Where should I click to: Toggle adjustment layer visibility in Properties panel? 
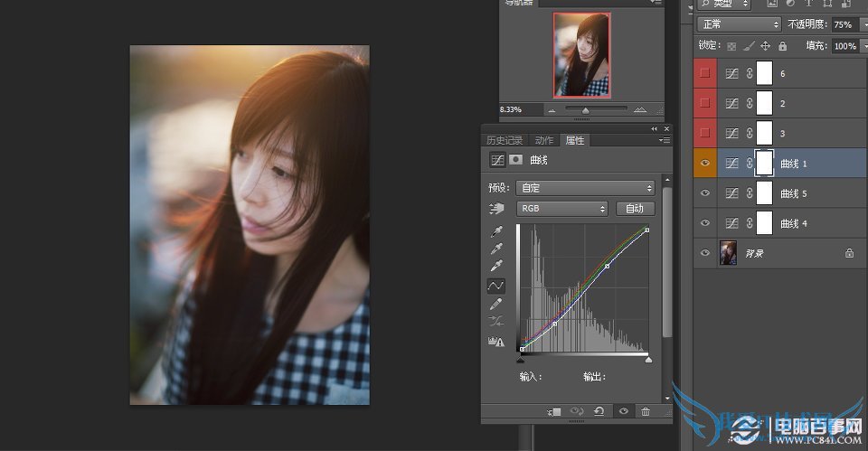[622, 411]
